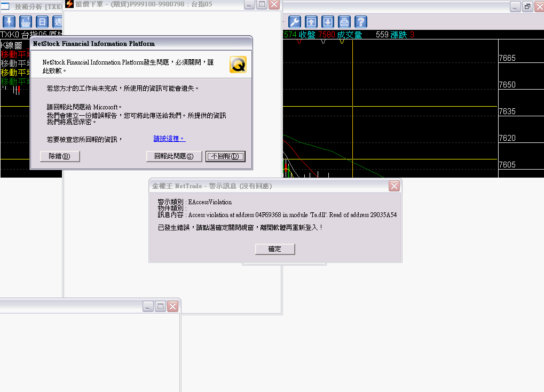Click the 收盤 closing price label

pos(307,35)
